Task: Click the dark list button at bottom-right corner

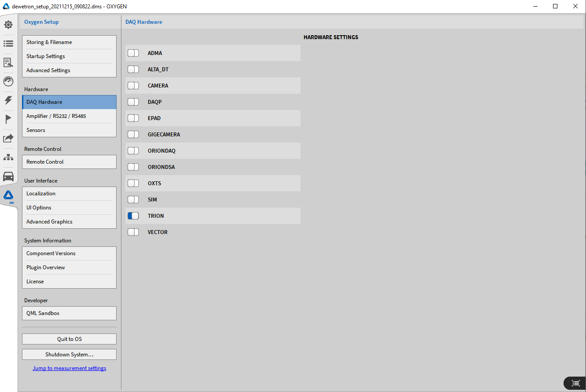Action: coord(575,383)
